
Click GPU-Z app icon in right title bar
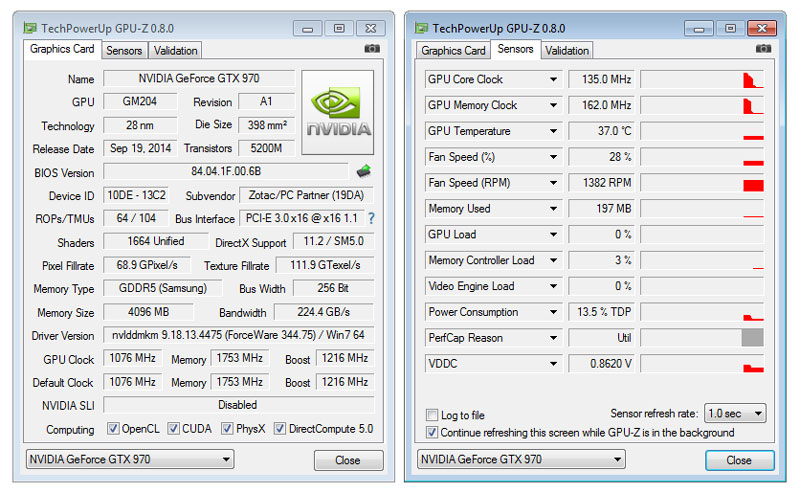click(x=421, y=28)
